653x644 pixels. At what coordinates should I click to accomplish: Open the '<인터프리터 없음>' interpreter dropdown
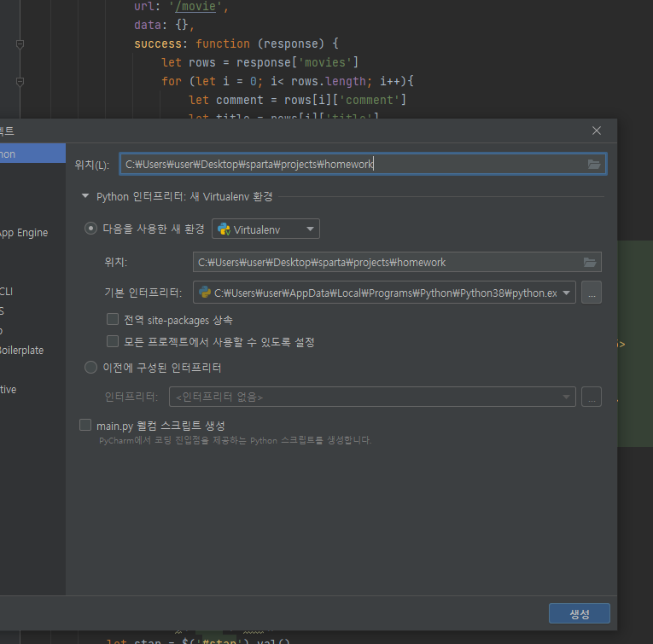click(x=372, y=397)
